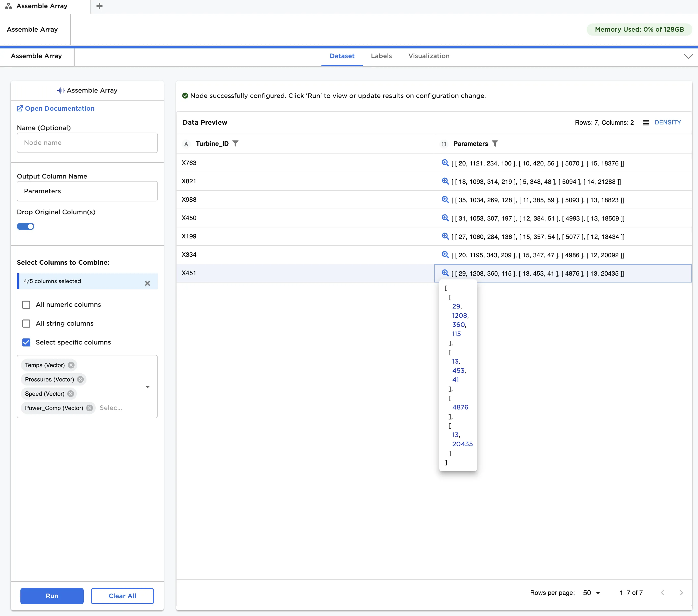This screenshot has height=616, width=698.
Task: Open Rows per page dropdown
Action: pos(591,593)
